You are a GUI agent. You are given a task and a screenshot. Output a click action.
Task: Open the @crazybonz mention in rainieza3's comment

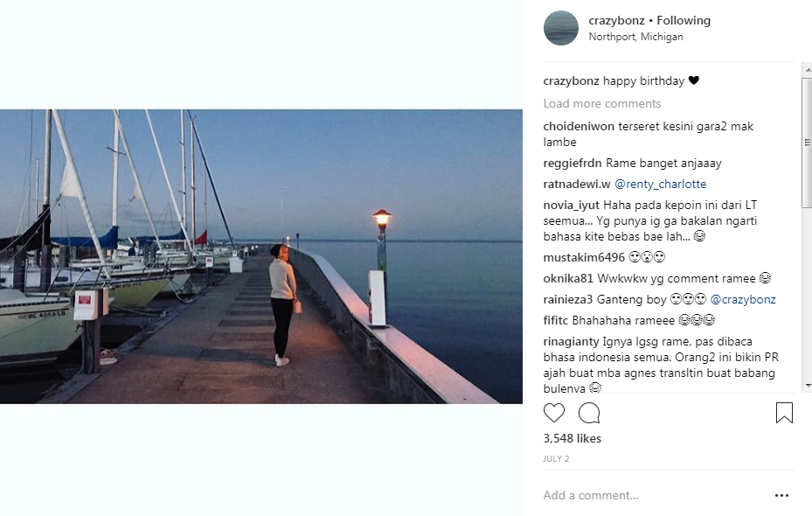(x=743, y=299)
